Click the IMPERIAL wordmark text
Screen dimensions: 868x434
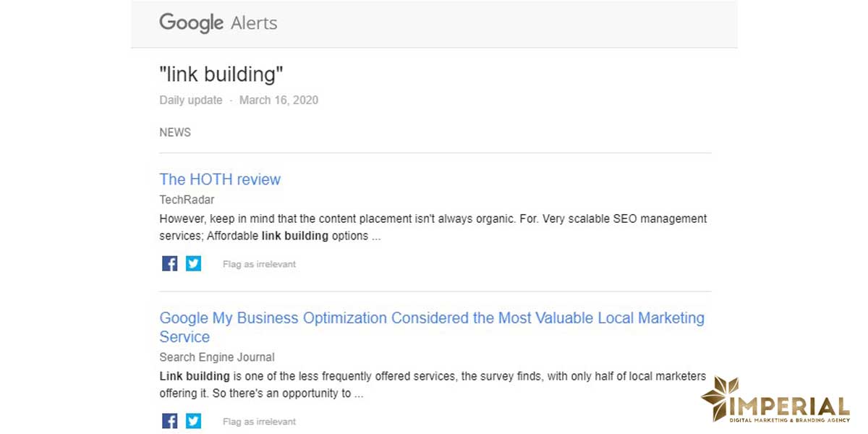(791, 404)
